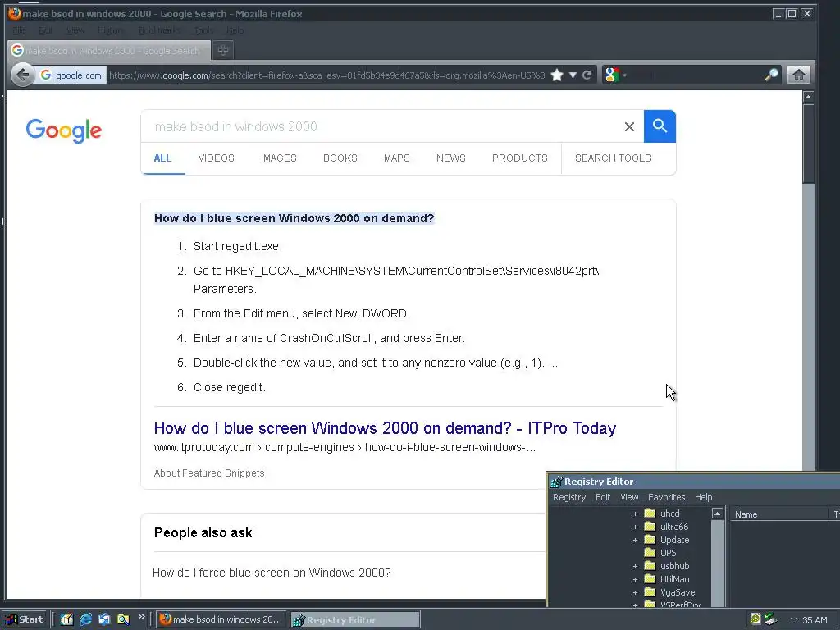This screenshot has height=630, width=840.
Task: Click the Registry Editor title bar icon
Action: coord(557,482)
